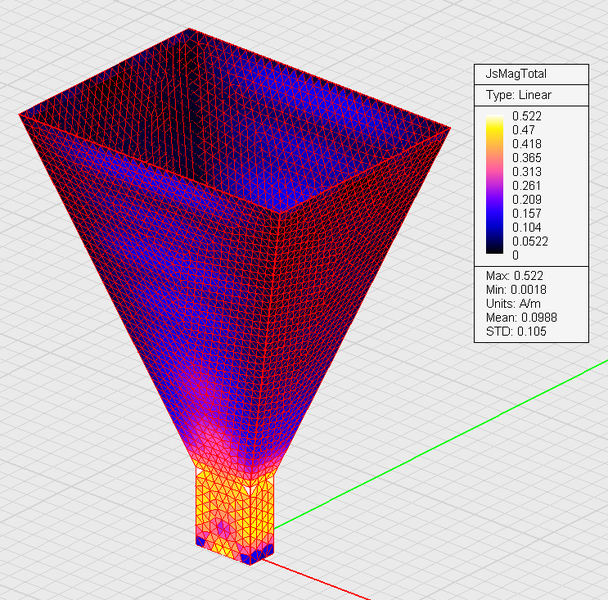Click the red axis line near bottom
This screenshot has height=600, width=608.
point(330,579)
